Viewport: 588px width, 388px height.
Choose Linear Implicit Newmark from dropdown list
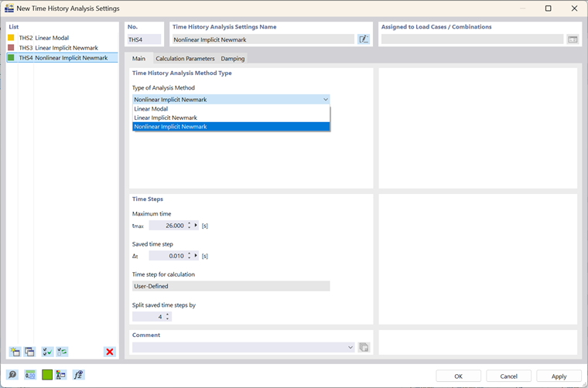click(x=231, y=117)
